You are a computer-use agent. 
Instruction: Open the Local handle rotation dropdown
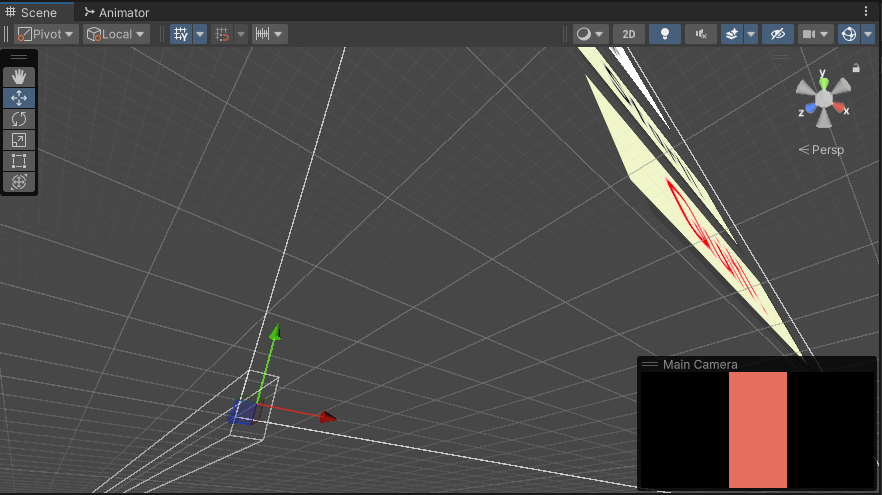(x=116, y=34)
